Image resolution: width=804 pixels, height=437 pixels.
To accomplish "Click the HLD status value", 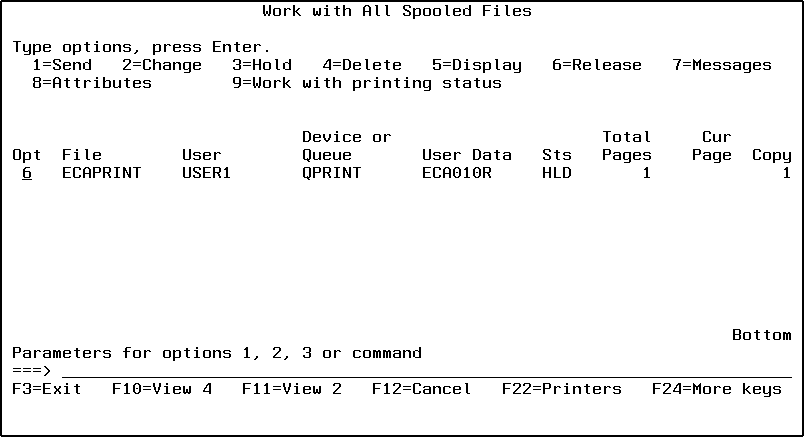I will click(x=556, y=173).
